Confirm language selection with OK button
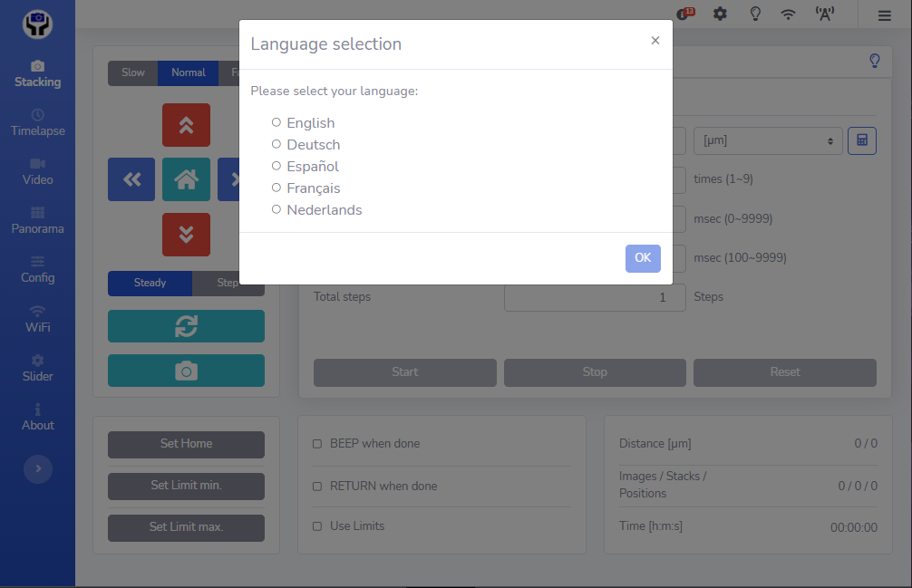912x588 pixels. click(x=643, y=258)
